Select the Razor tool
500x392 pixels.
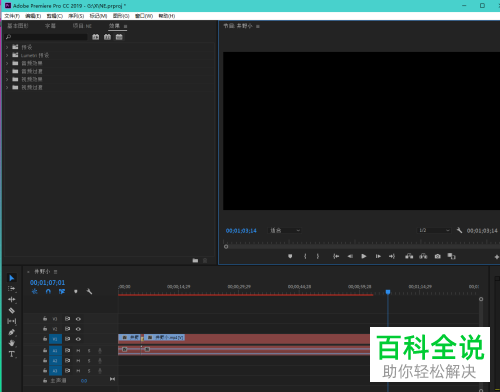[12, 311]
